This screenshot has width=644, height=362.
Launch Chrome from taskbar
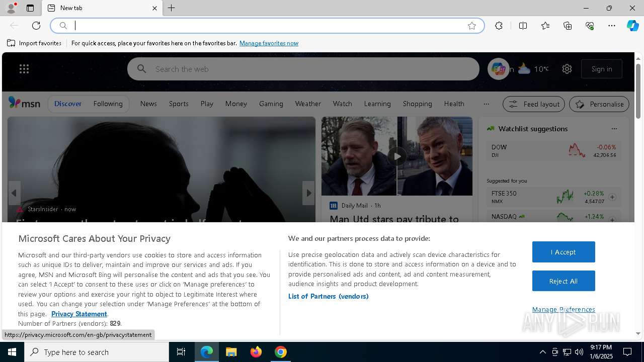[x=281, y=352]
